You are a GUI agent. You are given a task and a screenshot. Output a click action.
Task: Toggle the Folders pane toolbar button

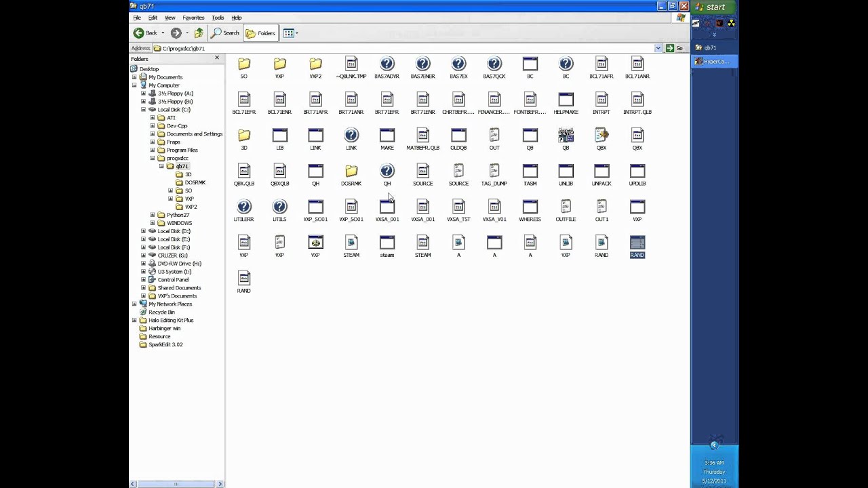click(261, 33)
